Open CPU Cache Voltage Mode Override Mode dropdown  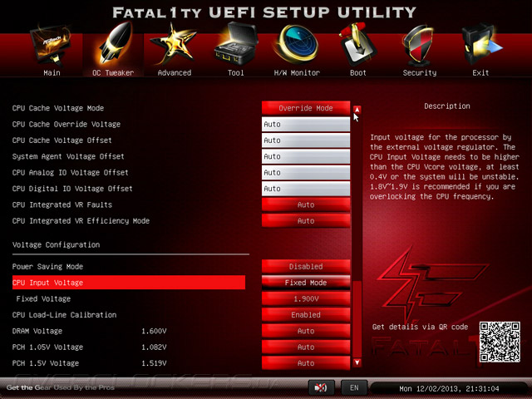(x=306, y=108)
